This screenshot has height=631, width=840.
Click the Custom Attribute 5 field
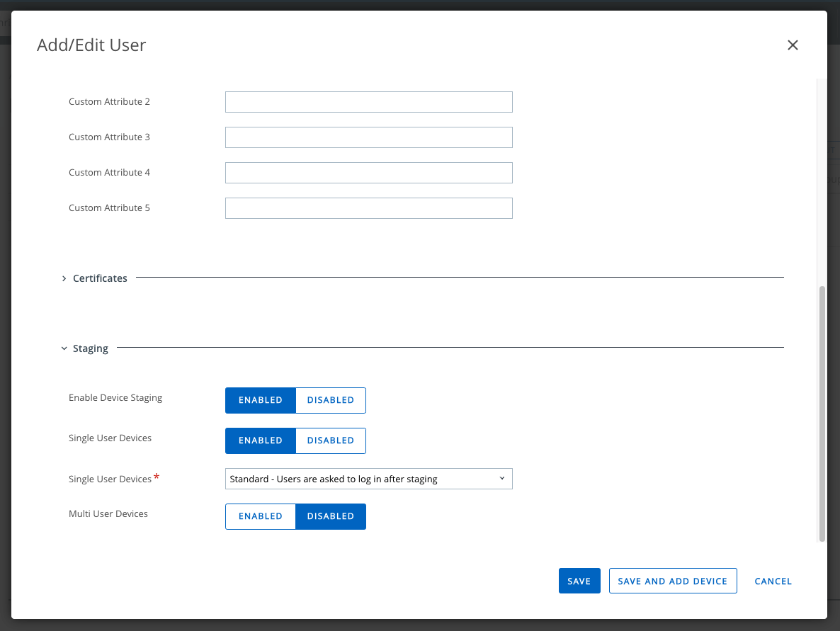(368, 208)
